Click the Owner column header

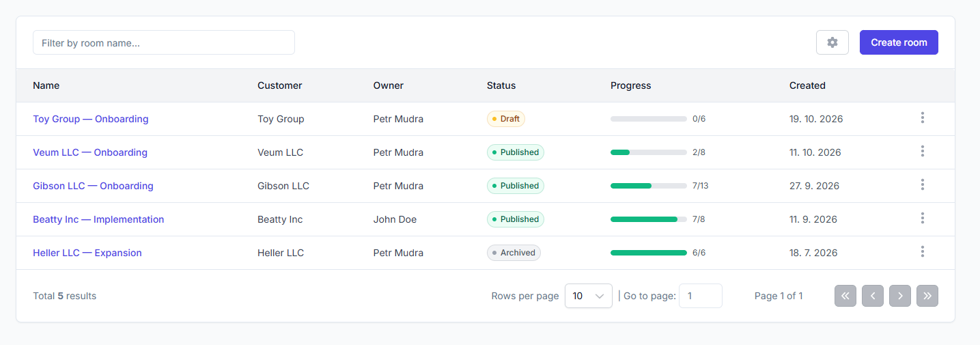pyautogui.click(x=389, y=85)
